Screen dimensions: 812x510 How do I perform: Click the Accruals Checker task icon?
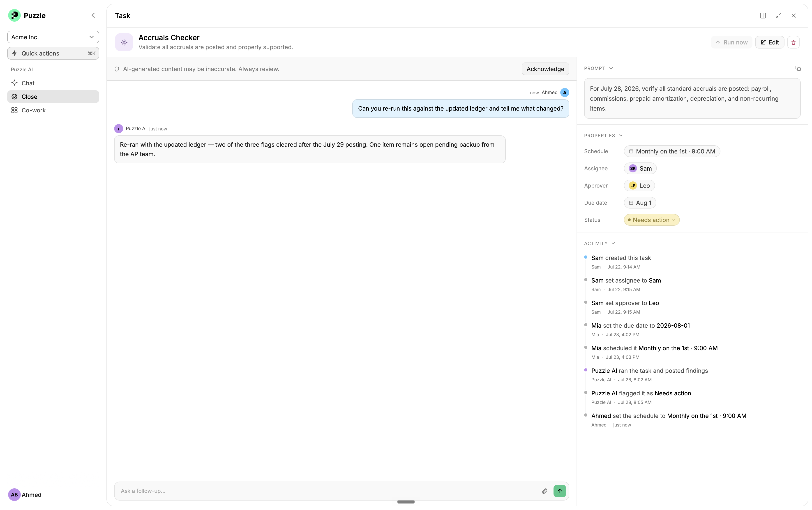pos(124,42)
